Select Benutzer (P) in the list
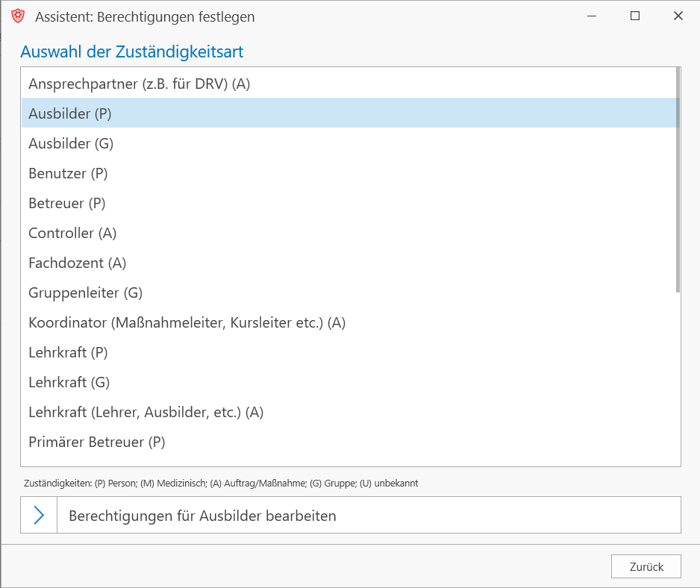 point(349,173)
